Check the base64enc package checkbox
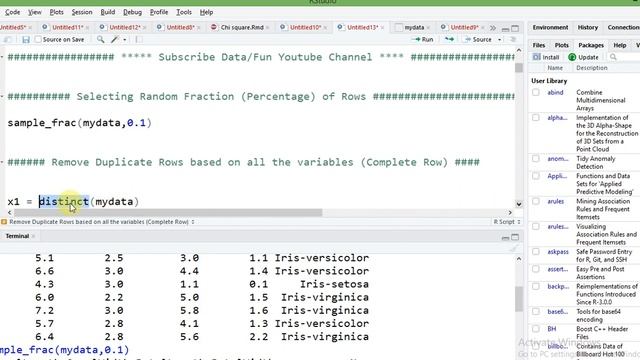640x360 pixels. click(536, 312)
